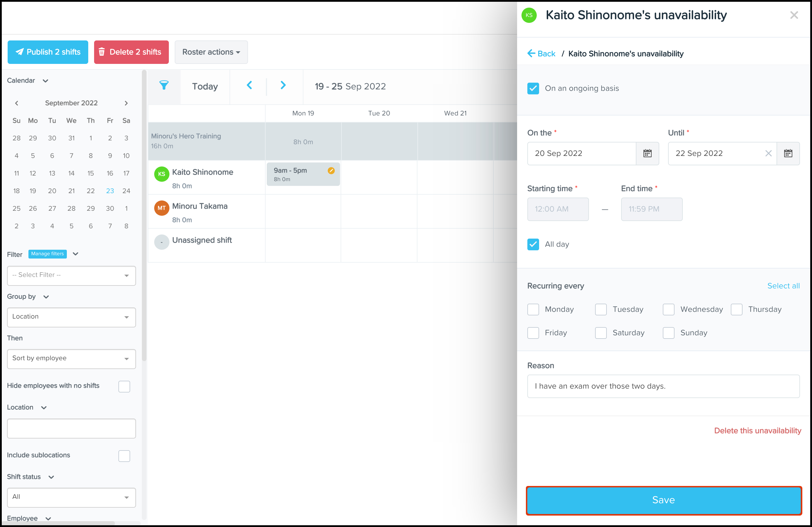812x527 pixels.
Task: Open the Roster actions dropdown
Action: [x=211, y=52]
